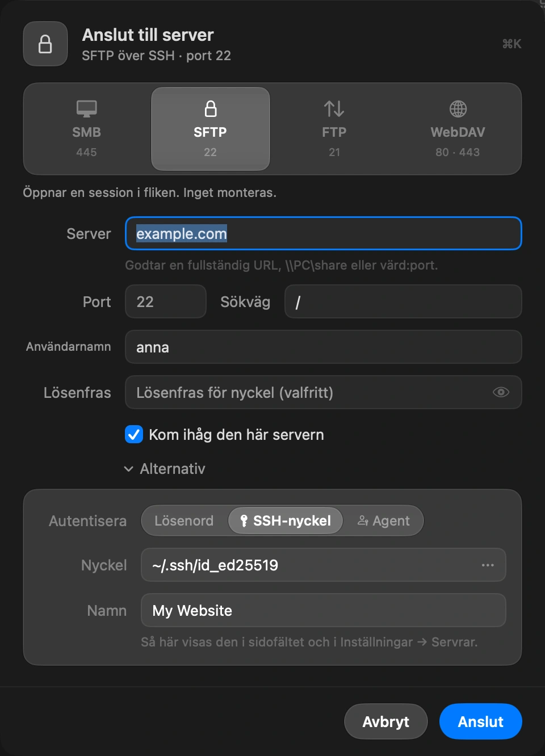The height and width of the screenshot is (756, 545).
Task: Toggle passphrase visibility with the eye icon
Action: click(x=501, y=392)
